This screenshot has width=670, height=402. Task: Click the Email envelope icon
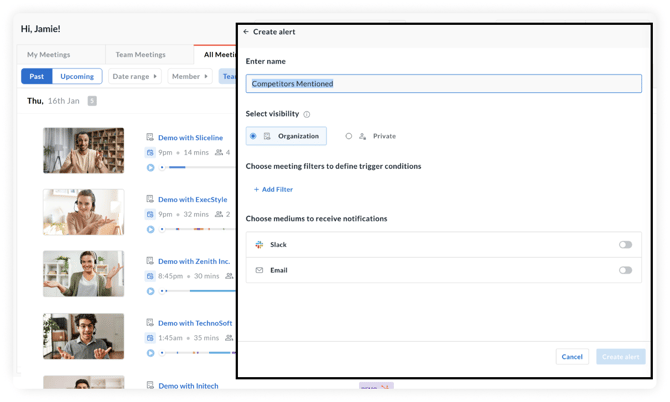[x=259, y=270]
